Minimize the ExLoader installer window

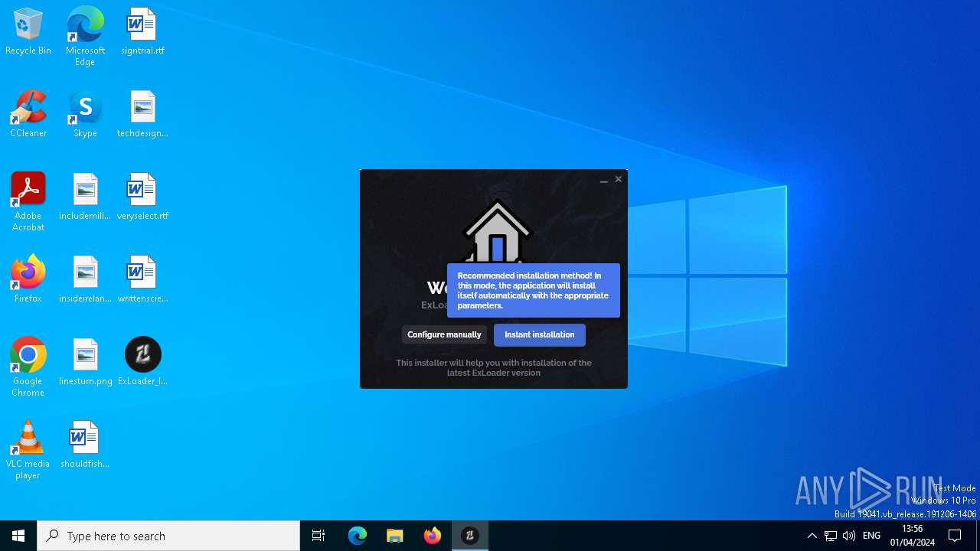click(x=604, y=180)
